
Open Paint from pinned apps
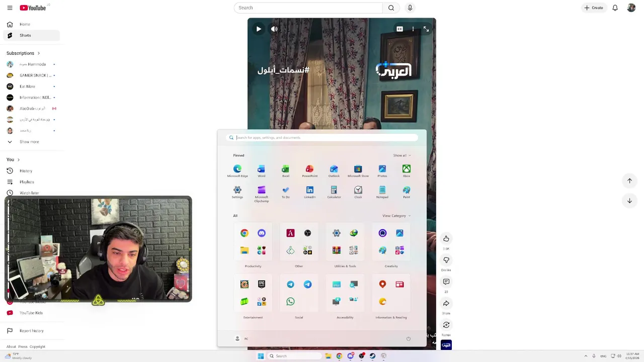(407, 192)
